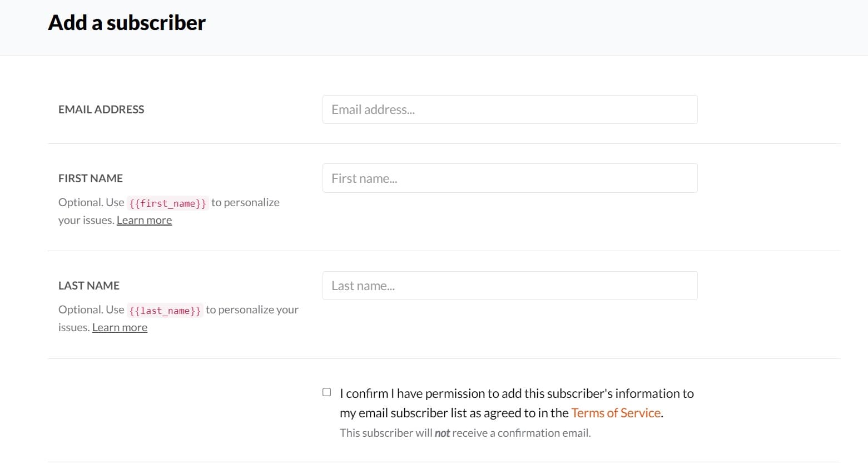Click the FIRST NAME field label
This screenshot has width=868, height=464.
pyautogui.click(x=91, y=178)
